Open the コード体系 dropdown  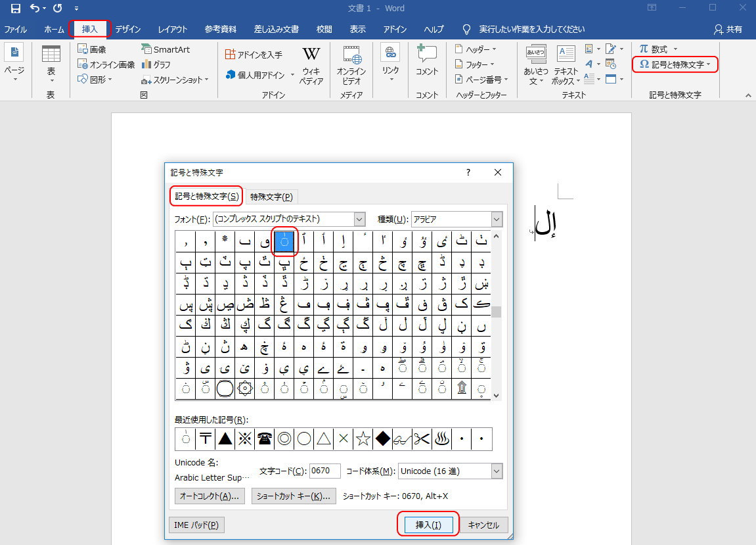click(x=497, y=471)
